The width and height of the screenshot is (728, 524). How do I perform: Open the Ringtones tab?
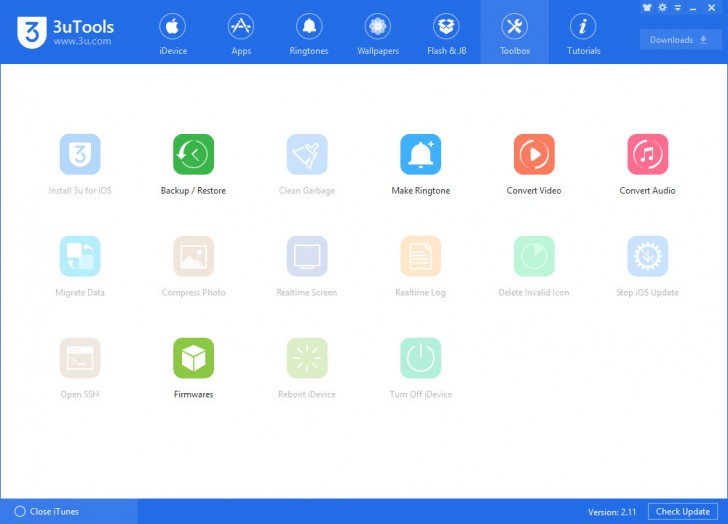pos(309,33)
